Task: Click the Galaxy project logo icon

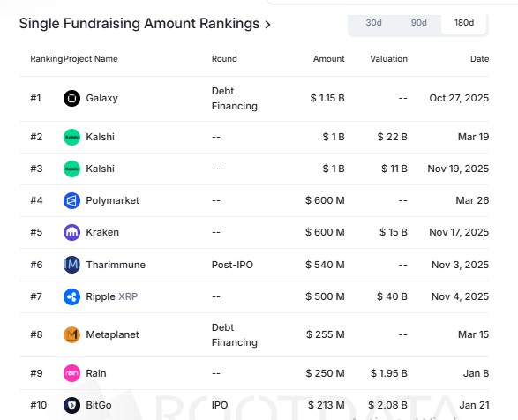Action: 71,98
